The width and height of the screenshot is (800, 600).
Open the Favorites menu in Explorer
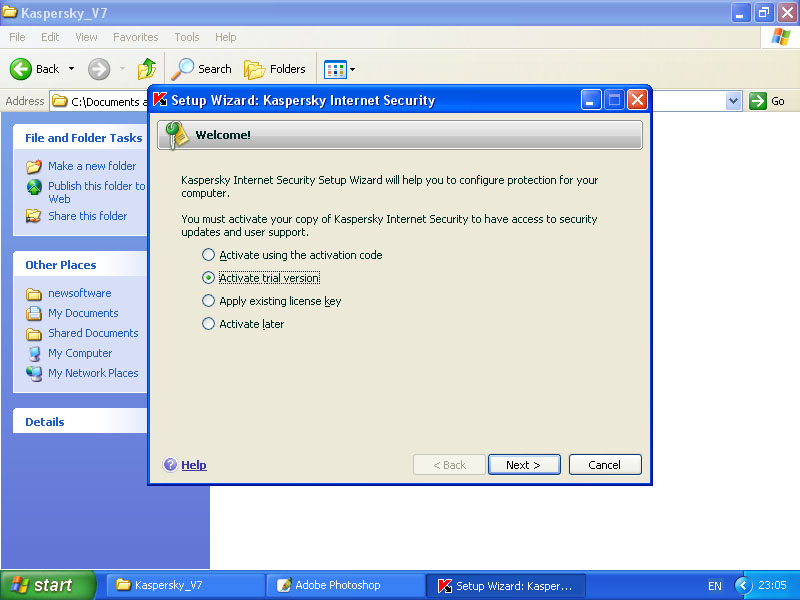pos(136,37)
